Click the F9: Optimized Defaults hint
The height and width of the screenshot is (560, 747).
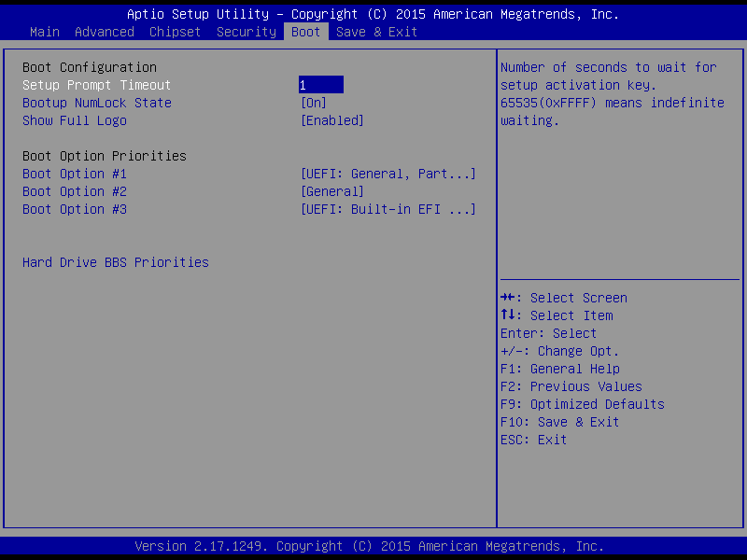pos(583,404)
